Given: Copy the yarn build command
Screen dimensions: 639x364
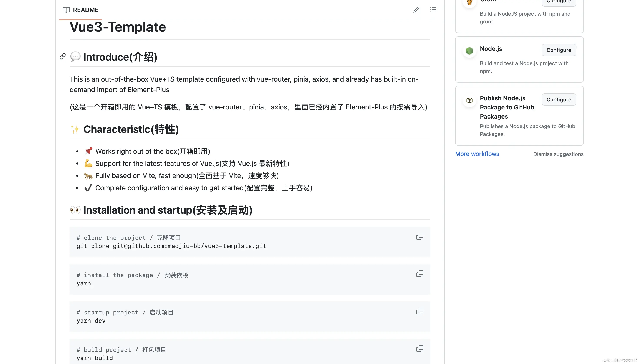Looking at the screenshot, I should click(419, 348).
